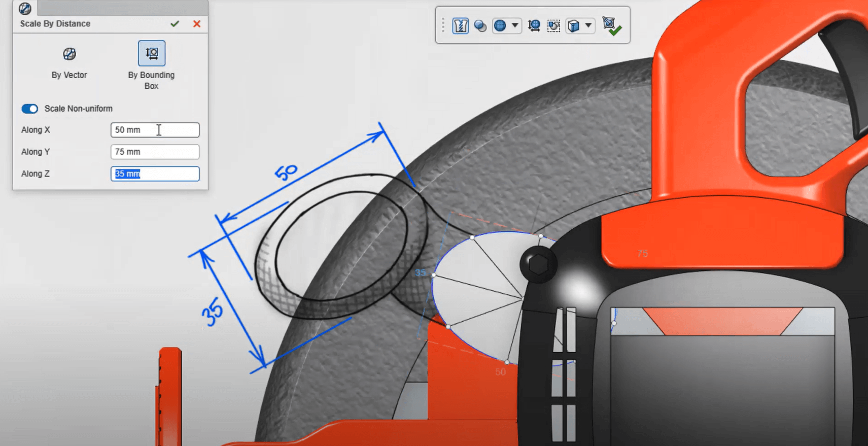Click the black hex bolt head on model
Viewport: 868px width, 446px height.
point(538,264)
